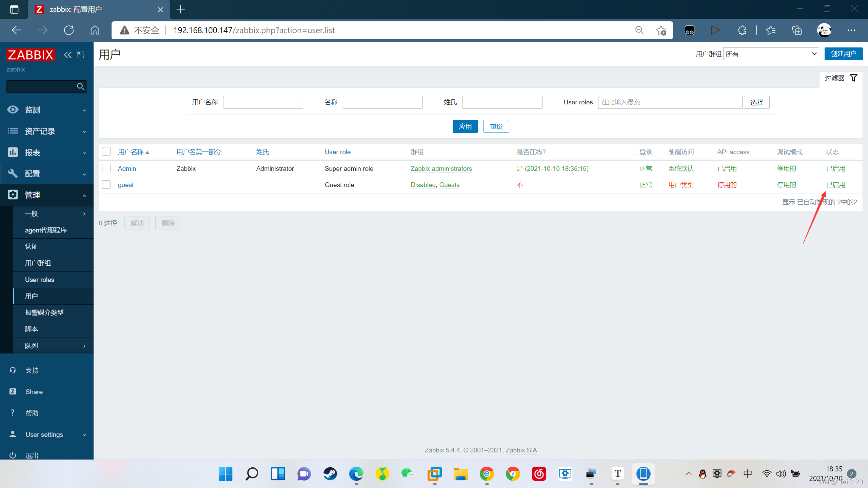Open agent代理程序 menu item

(53, 230)
